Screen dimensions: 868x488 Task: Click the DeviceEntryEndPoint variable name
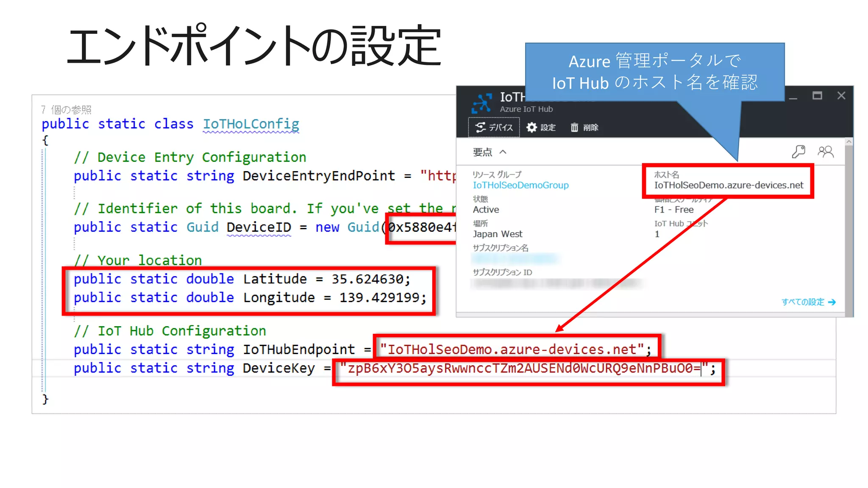point(319,175)
